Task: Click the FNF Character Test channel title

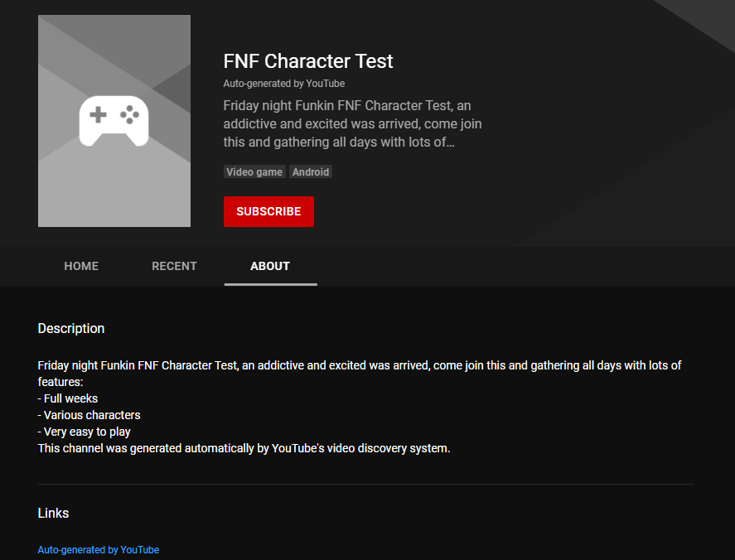Action: point(308,61)
